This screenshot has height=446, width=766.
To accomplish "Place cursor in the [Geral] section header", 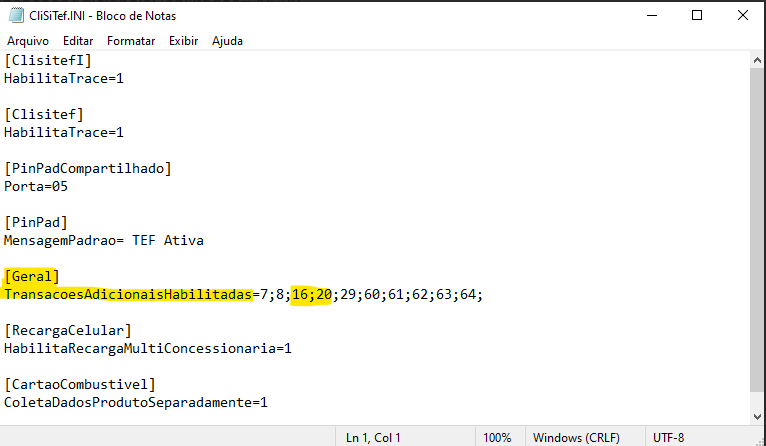I will tap(32, 276).
